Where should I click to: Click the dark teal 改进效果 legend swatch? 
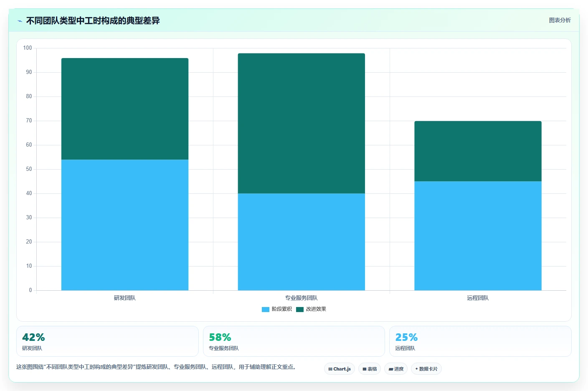[x=300, y=310]
